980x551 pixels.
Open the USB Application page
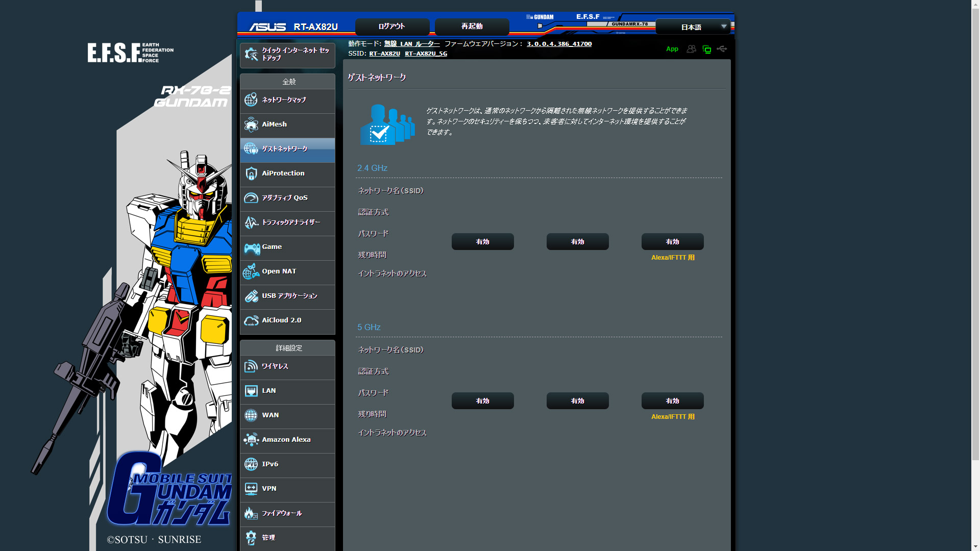pyautogui.click(x=289, y=296)
